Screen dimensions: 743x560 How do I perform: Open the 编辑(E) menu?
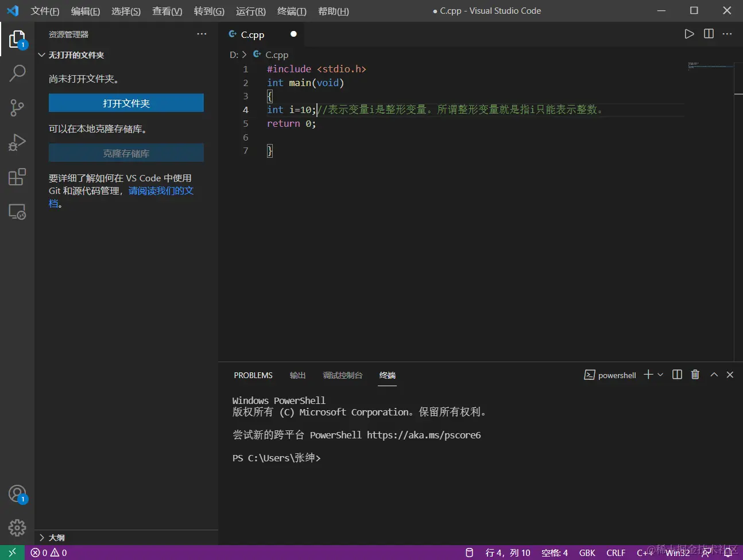pyautogui.click(x=85, y=11)
